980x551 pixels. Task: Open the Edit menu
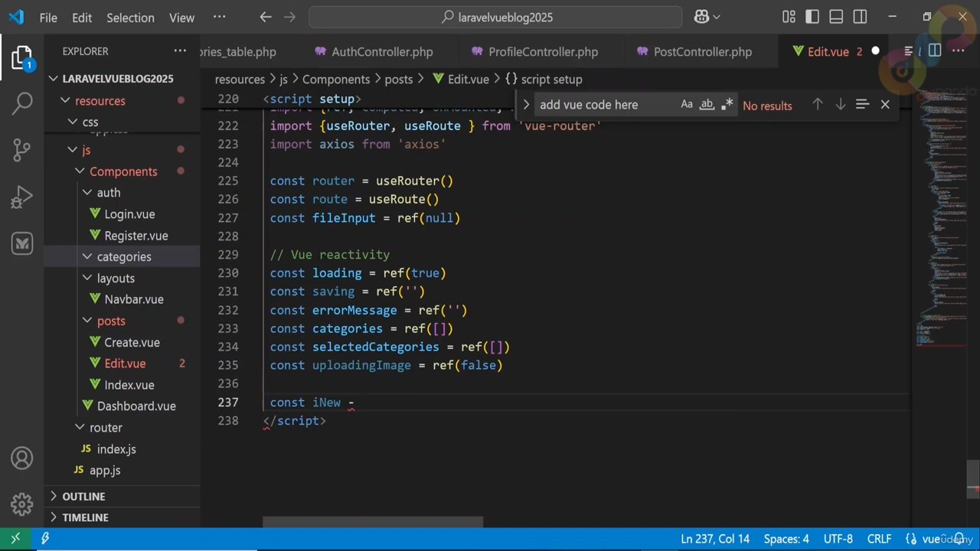tap(82, 18)
